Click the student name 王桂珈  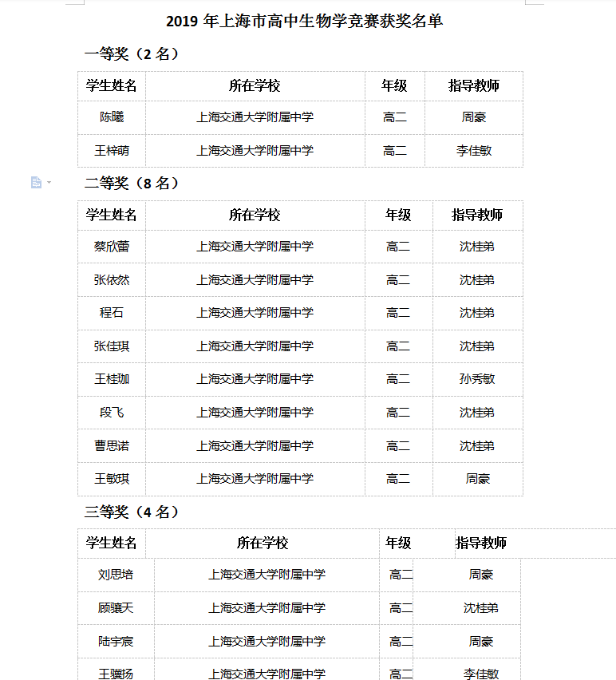(x=112, y=379)
